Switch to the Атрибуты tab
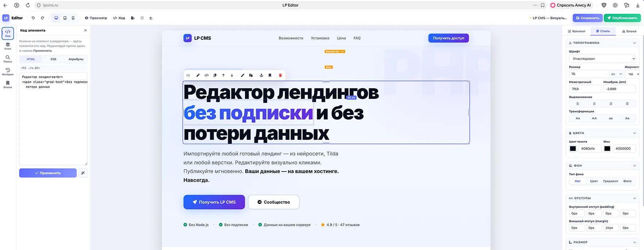Screen dimensions: 644x250 (x=76, y=59)
